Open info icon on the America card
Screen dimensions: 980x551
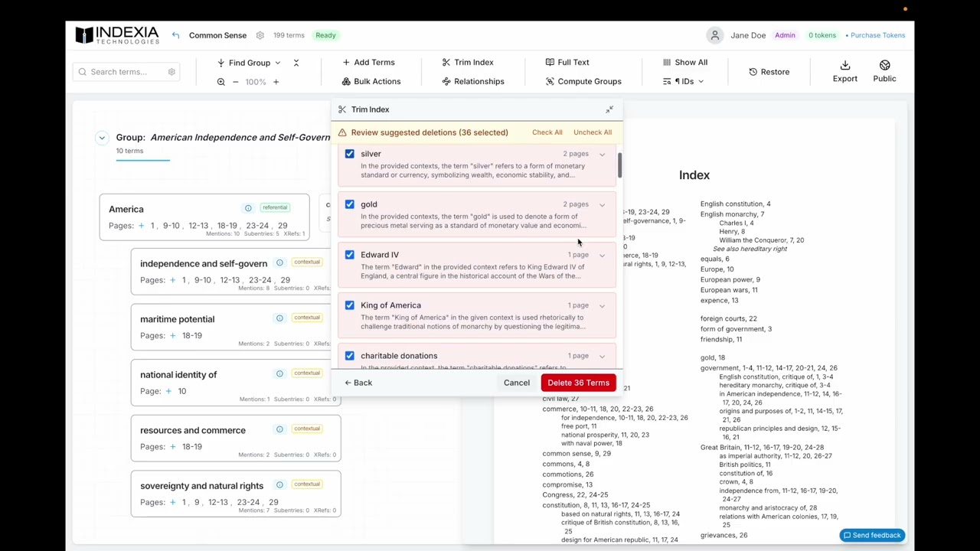(248, 208)
